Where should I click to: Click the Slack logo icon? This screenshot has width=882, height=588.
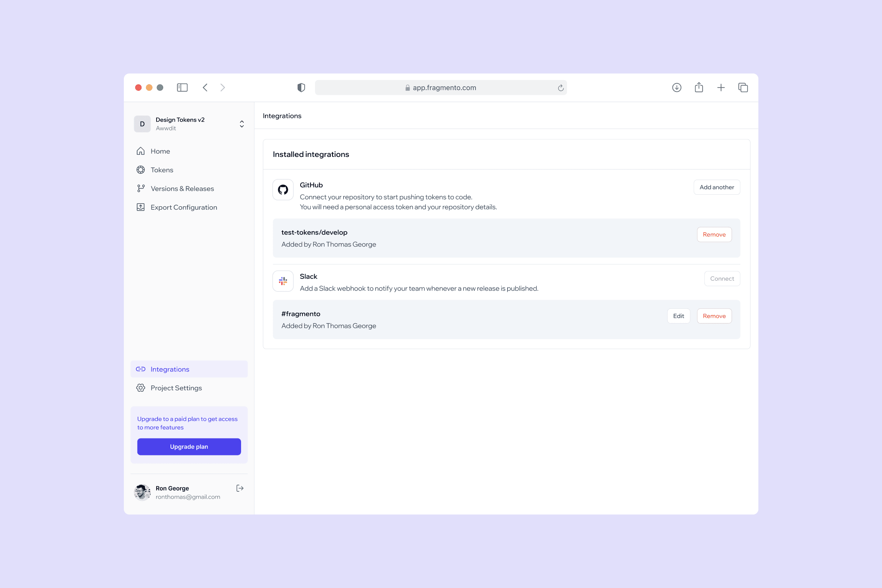(283, 281)
